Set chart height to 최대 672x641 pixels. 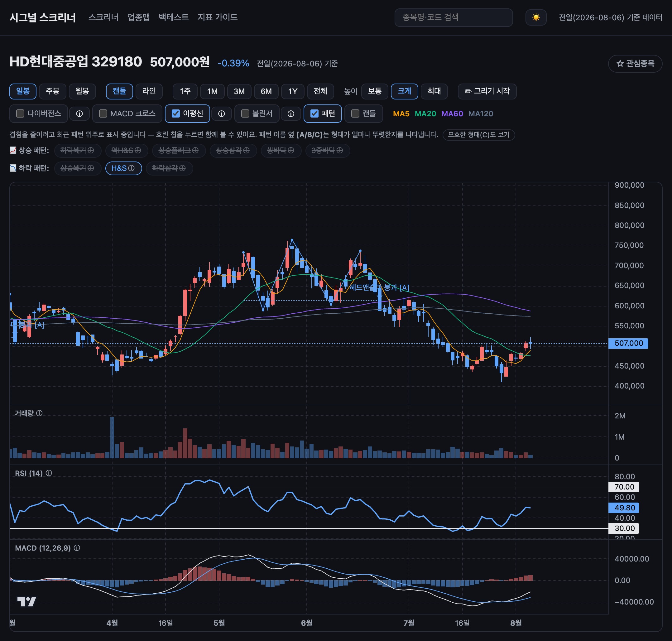coord(434,91)
